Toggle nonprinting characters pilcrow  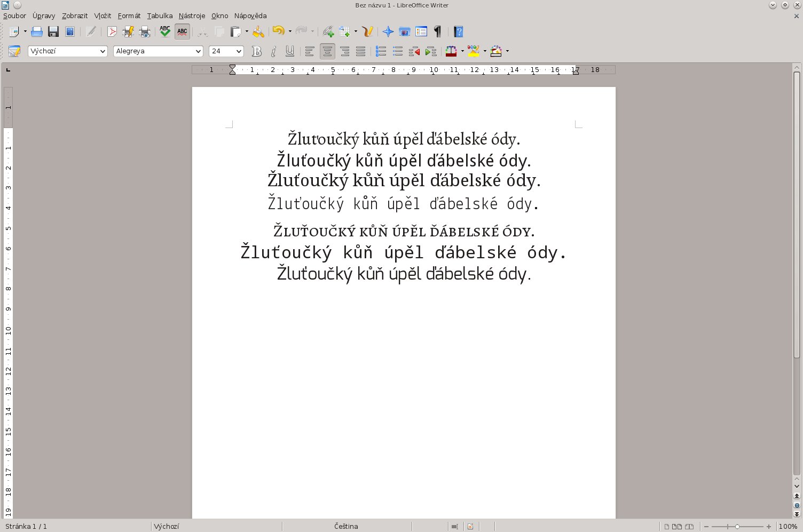[438, 32]
